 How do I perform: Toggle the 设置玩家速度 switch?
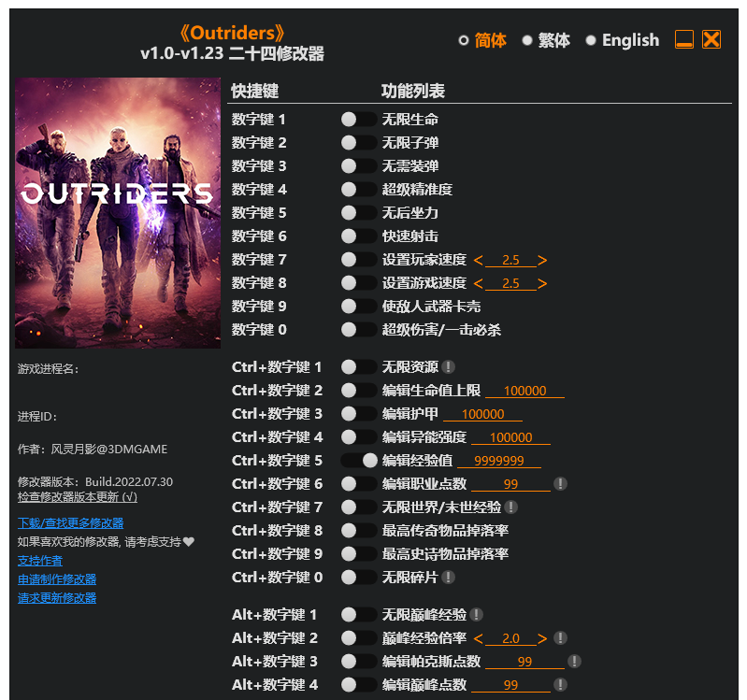359,260
